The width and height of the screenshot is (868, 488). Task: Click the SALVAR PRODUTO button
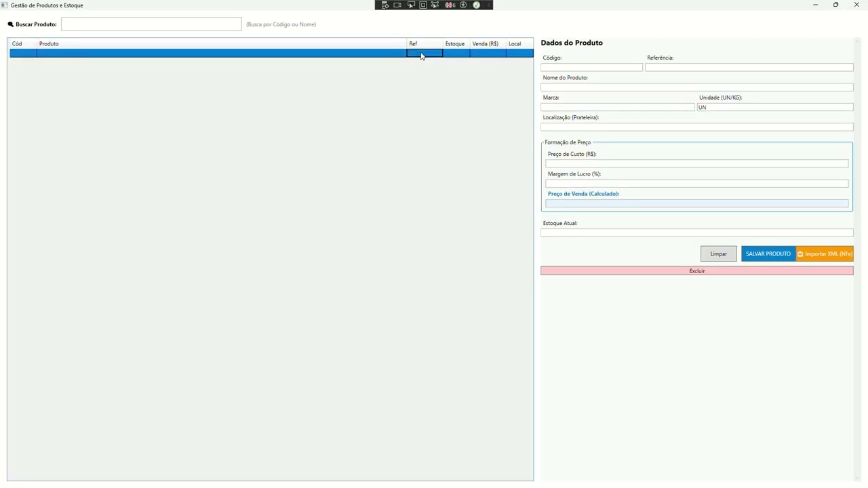[x=768, y=253]
